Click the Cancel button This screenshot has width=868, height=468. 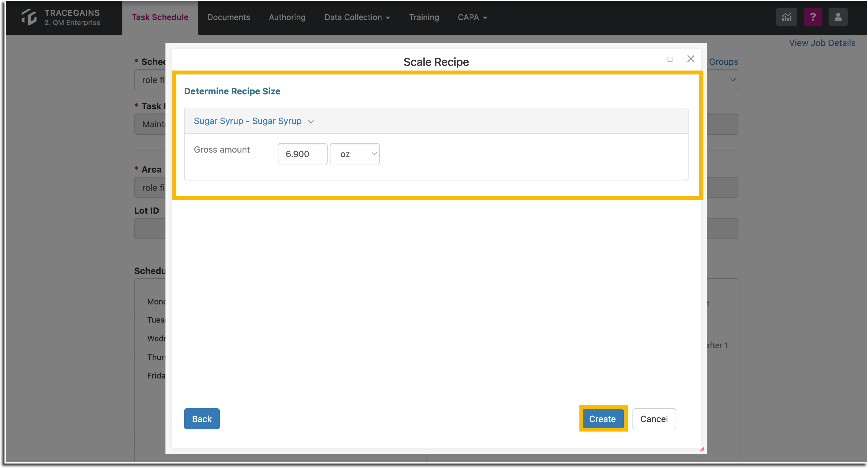tap(654, 419)
